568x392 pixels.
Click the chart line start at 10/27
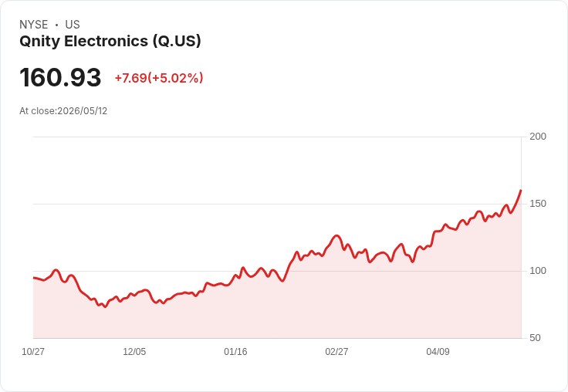click(x=34, y=278)
